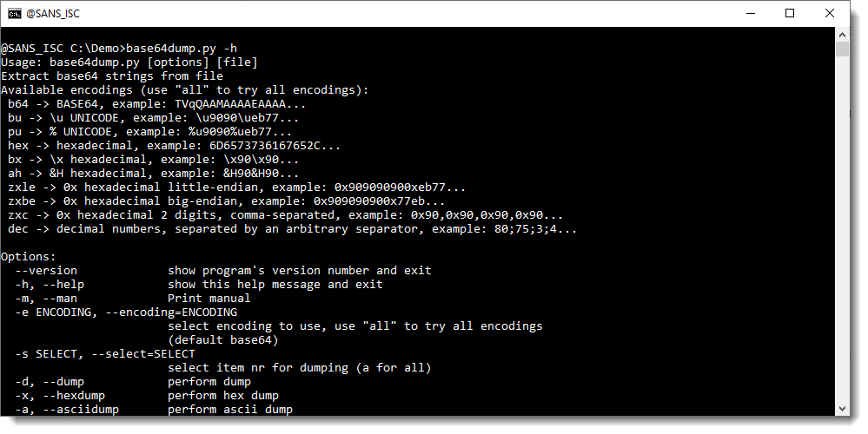This screenshot has height=434, width=868.
Task: Minimize the @SANS_ISC console window
Action: (x=749, y=13)
